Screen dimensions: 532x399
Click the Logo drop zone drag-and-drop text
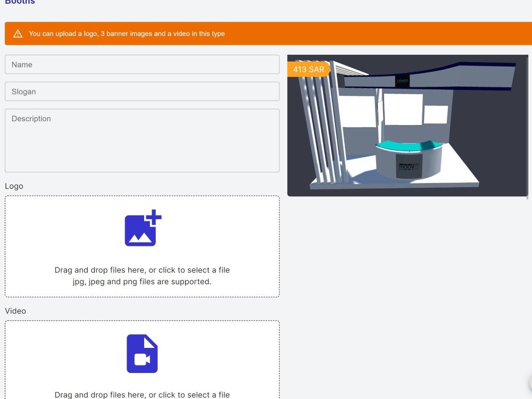click(x=142, y=270)
